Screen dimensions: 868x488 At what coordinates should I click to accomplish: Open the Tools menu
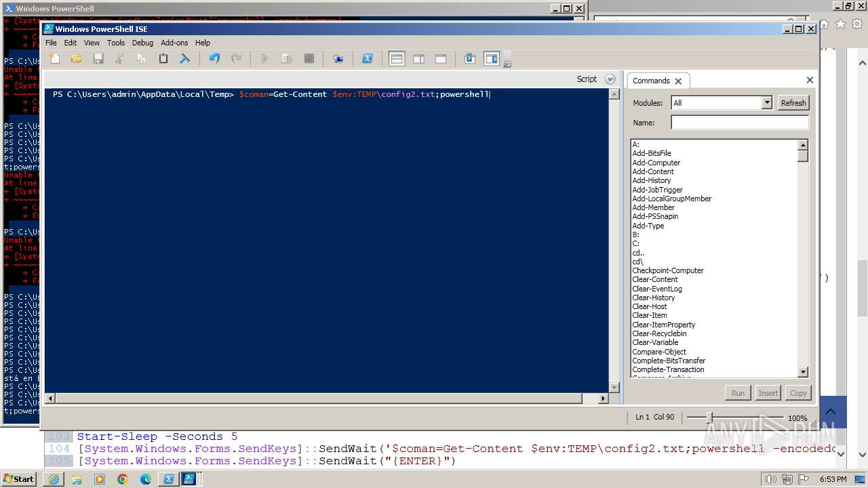[116, 43]
